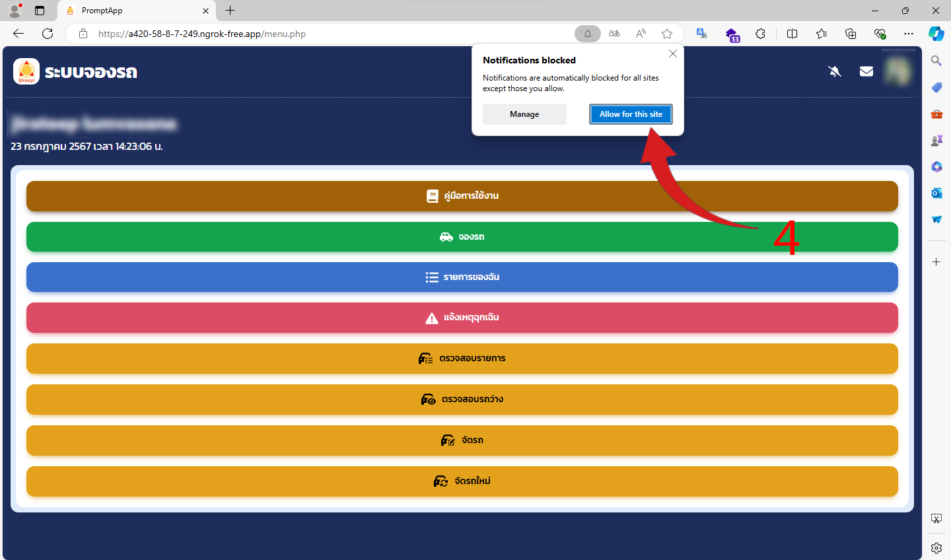This screenshot has width=951, height=560.
Task: Open the blue my list menu item
Action: tap(462, 277)
